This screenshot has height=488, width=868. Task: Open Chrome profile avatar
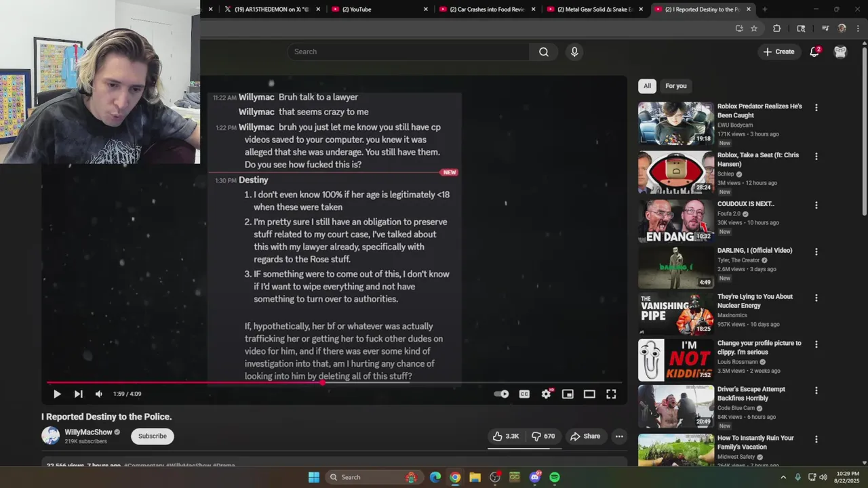click(842, 28)
